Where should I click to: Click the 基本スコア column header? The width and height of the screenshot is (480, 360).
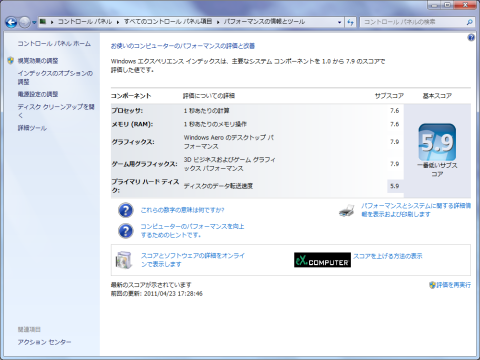click(x=437, y=96)
